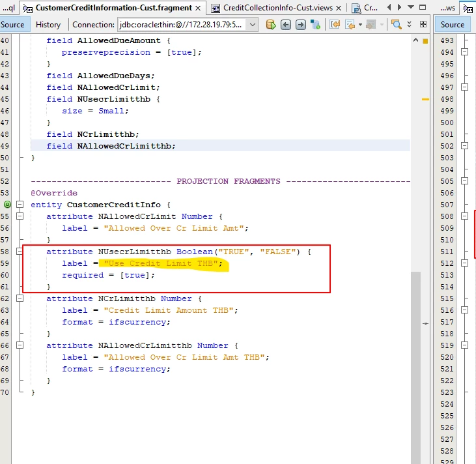This screenshot has height=464, width=476.
Task: Click the override annotation glyph at line 54
Action: point(7,205)
